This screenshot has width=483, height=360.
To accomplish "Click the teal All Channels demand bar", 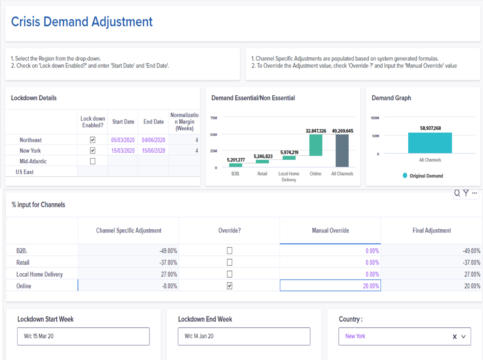I will pos(430,143).
